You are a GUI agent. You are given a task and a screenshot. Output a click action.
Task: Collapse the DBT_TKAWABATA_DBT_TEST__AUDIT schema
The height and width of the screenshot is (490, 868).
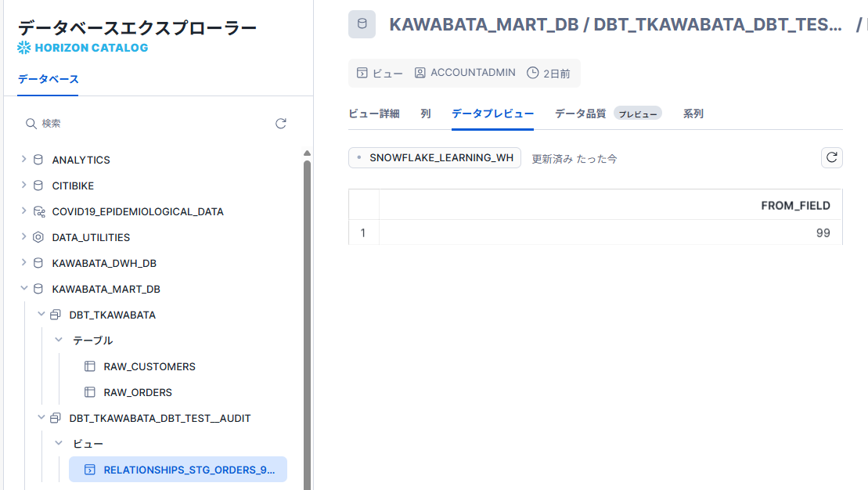(41, 417)
